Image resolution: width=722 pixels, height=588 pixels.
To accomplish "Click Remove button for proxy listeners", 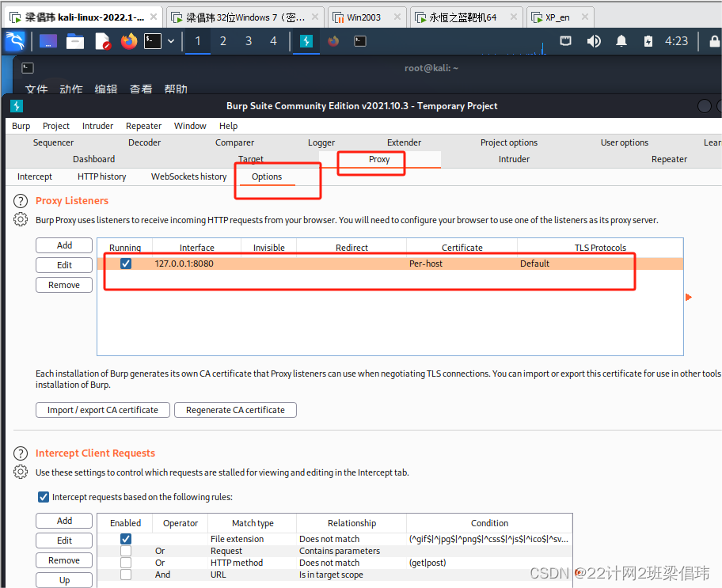I will 64,285.
